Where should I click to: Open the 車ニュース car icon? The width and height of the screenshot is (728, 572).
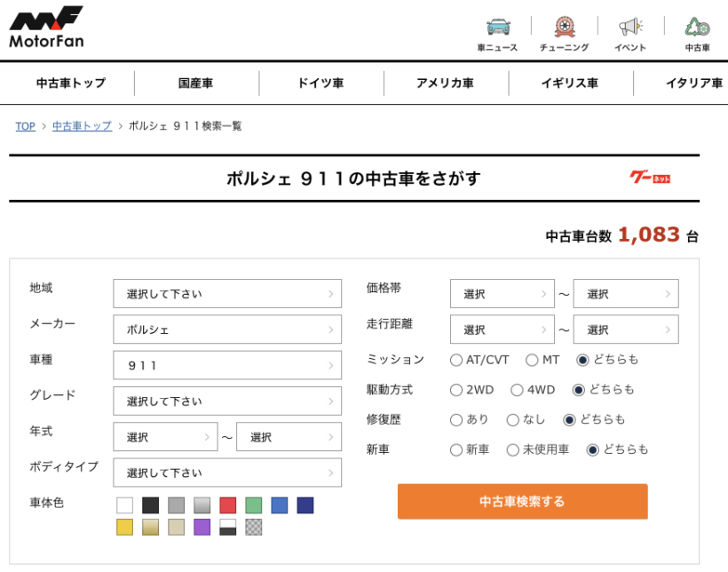(497, 28)
